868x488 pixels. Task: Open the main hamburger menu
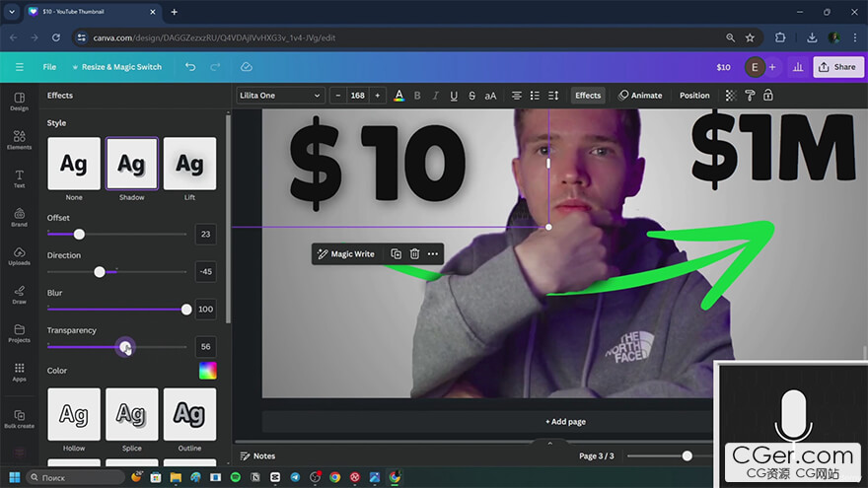coord(20,67)
